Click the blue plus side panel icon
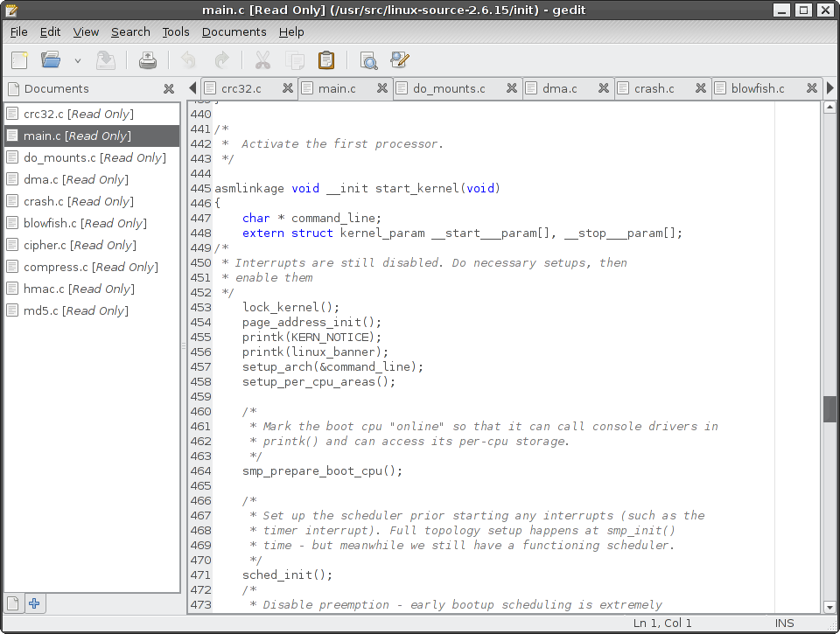840x634 pixels. pos(34,603)
